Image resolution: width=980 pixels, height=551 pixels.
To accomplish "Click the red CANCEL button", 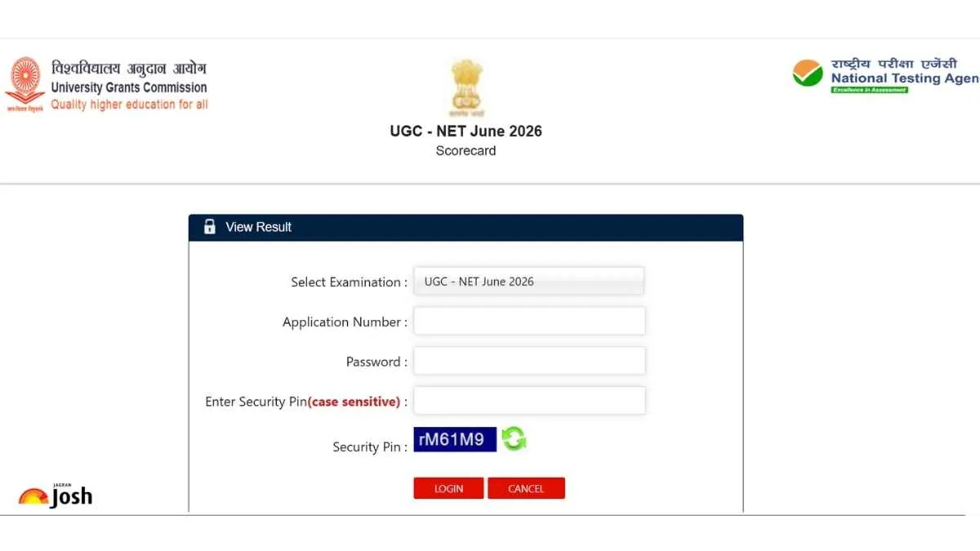I will [x=526, y=488].
